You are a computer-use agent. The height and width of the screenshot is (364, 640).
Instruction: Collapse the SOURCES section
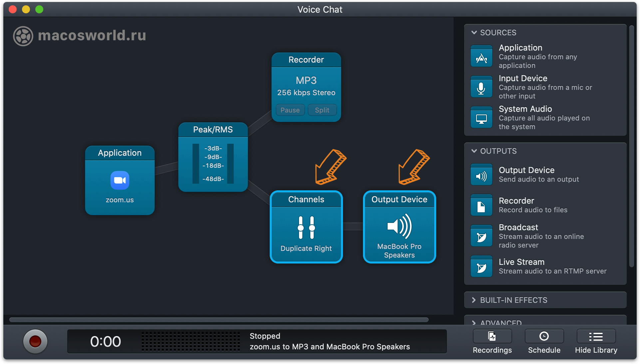pyautogui.click(x=474, y=33)
